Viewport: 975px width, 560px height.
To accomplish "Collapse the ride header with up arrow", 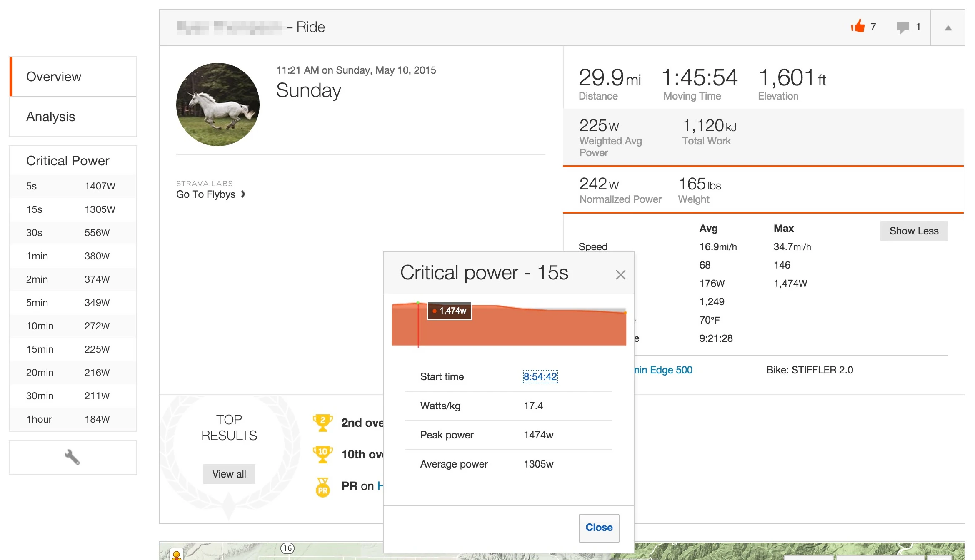I will [x=948, y=28].
